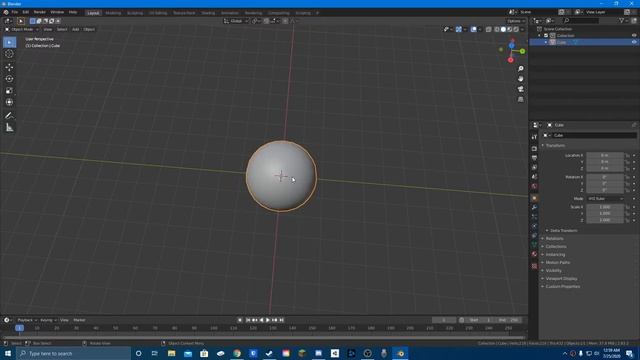Switch to the Sculpting workspace tab

135,13
